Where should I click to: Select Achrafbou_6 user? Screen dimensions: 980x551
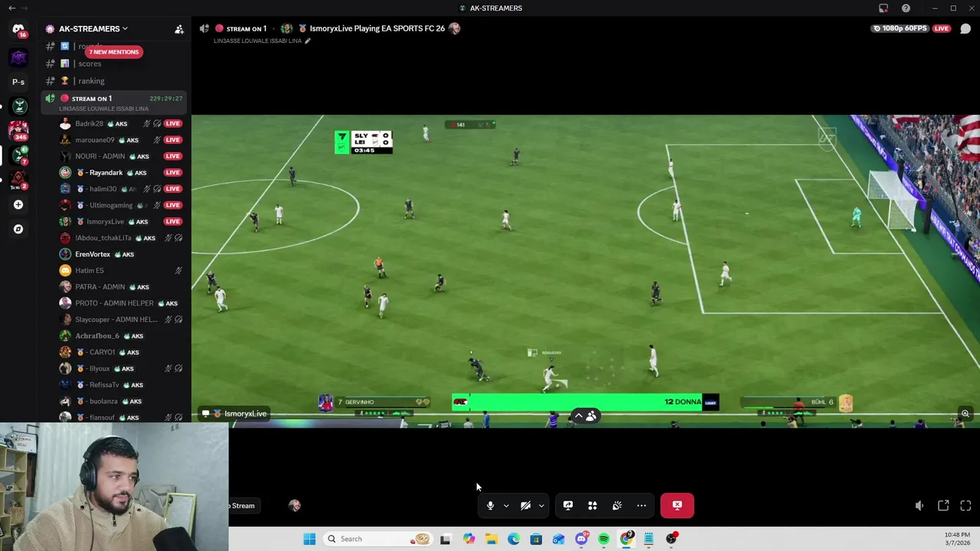[121, 336]
